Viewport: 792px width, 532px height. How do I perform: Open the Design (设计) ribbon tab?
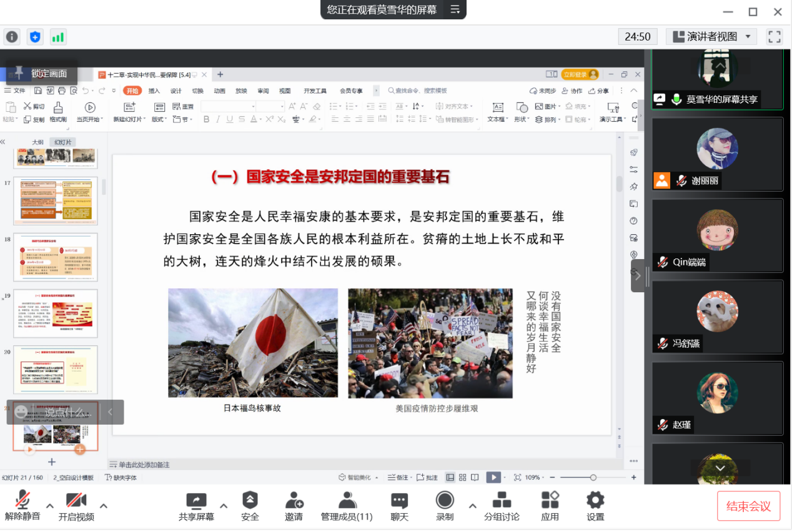point(176,91)
